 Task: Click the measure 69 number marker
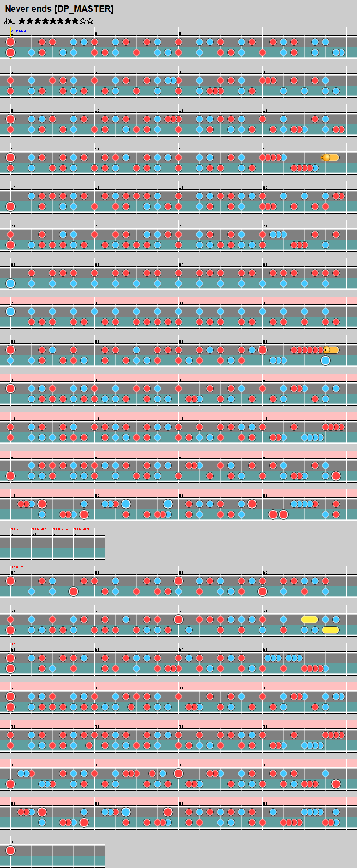tap(13, 688)
